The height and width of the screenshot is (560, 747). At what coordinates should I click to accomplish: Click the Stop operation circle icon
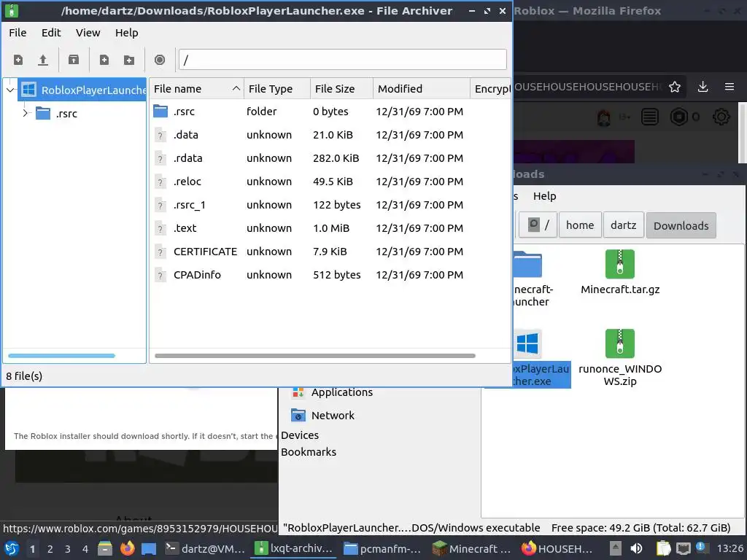160,60
